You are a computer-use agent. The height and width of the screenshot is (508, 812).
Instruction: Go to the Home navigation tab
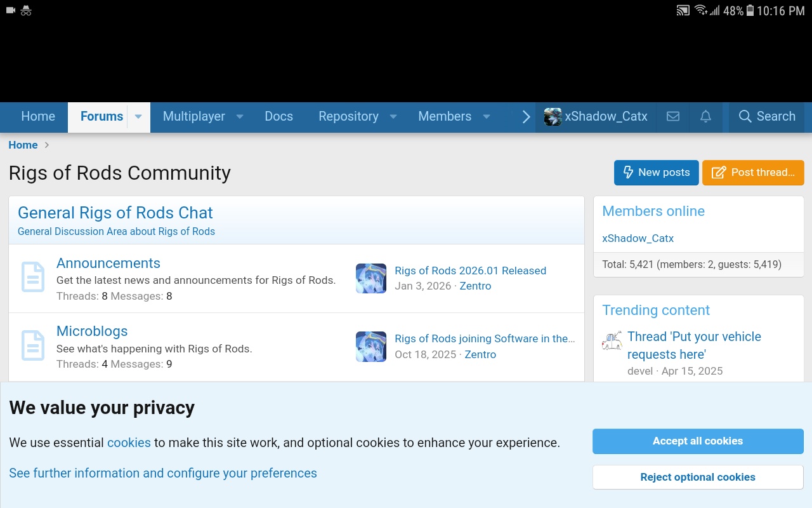38,116
